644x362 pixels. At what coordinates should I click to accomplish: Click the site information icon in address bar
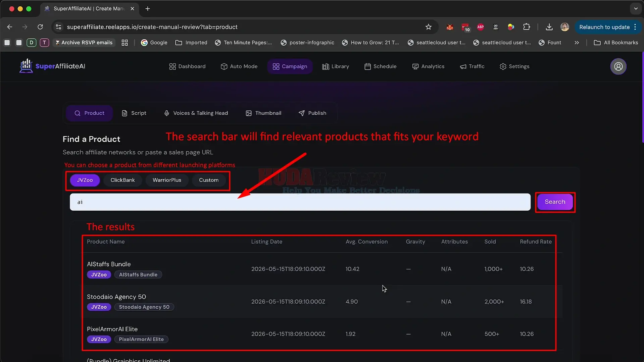(x=58, y=27)
